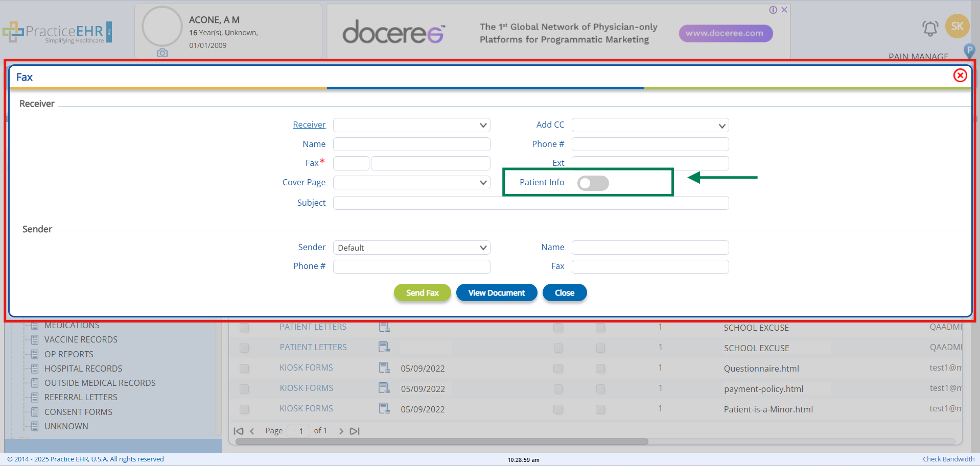Focus the Fax area code field
This screenshot has width=980, height=466.
point(351,163)
